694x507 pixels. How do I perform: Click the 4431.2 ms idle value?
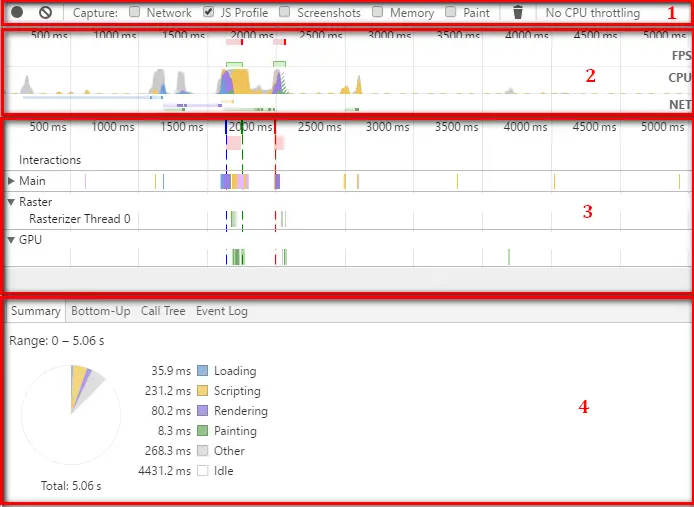(x=164, y=471)
